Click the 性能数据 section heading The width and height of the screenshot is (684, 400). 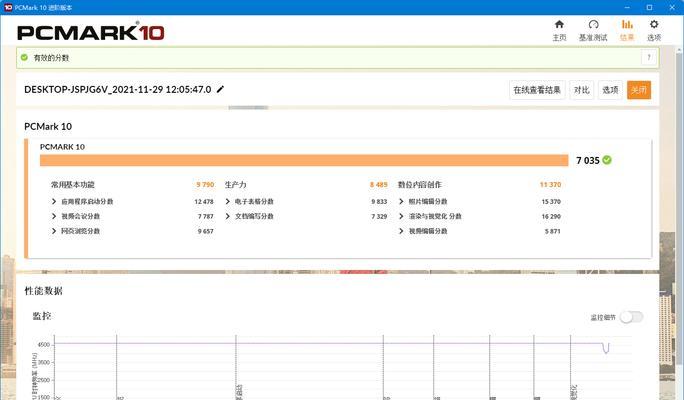(44, 291)
